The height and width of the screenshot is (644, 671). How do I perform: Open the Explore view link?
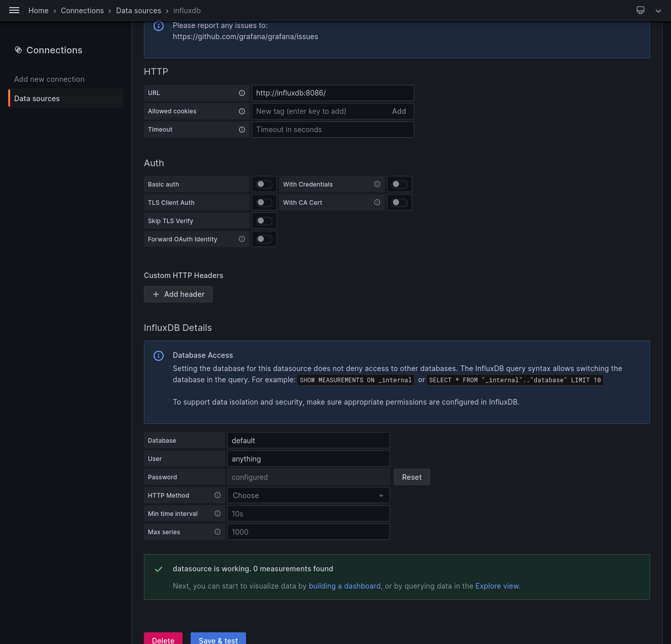click(x=498, y=586)
